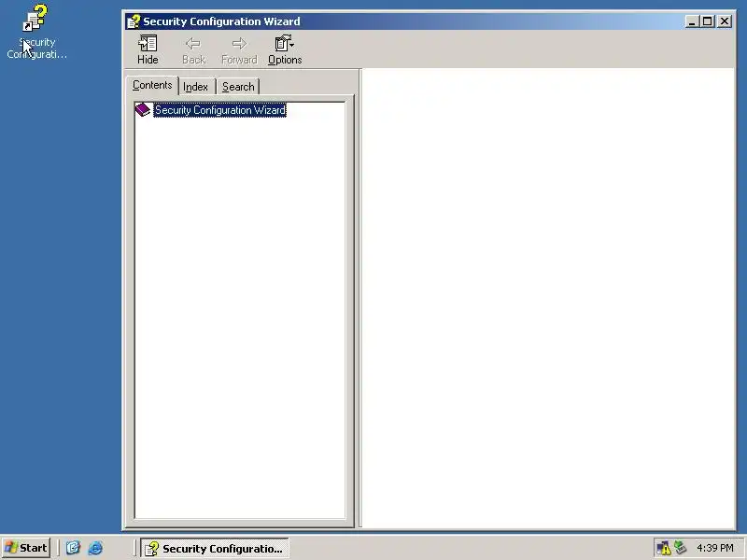Maximize the Security Configuration Wizard window
This screenshot has width=747, height=560.
coord(708,21)
